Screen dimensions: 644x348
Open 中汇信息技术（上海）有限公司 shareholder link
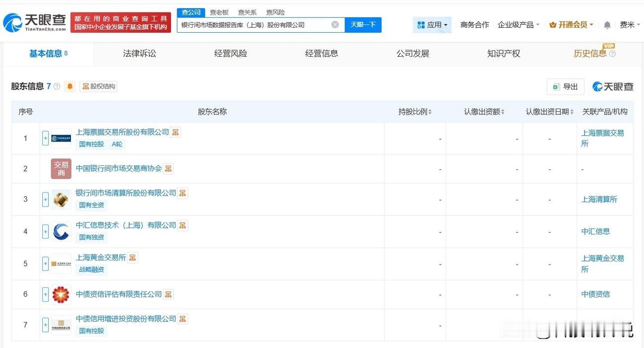click(x=126, y=225)
